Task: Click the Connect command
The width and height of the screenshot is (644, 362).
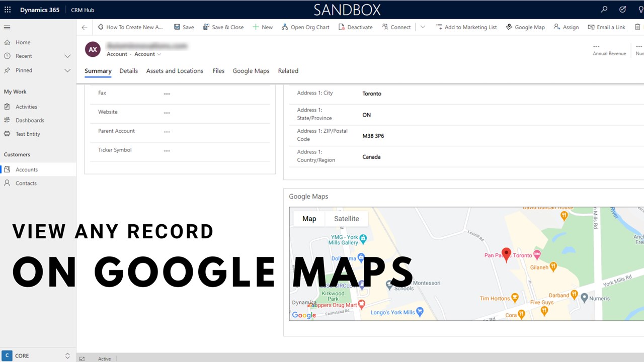Action: (396, 27)
